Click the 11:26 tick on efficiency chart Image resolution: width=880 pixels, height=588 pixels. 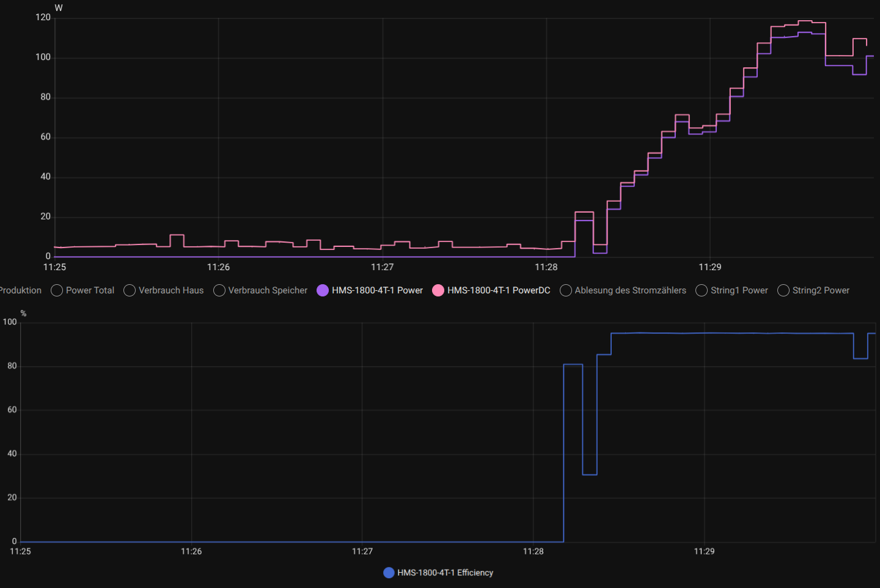[191, 551]
